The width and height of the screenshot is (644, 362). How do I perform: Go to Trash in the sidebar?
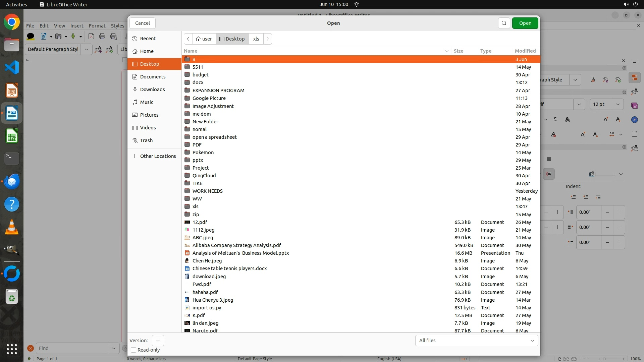coord(146,140)
